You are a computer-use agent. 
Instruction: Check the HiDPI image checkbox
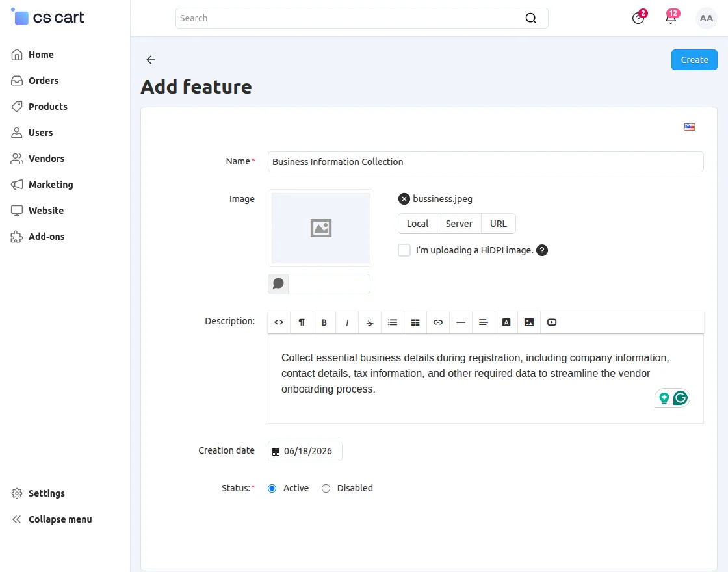pos(404,250)
